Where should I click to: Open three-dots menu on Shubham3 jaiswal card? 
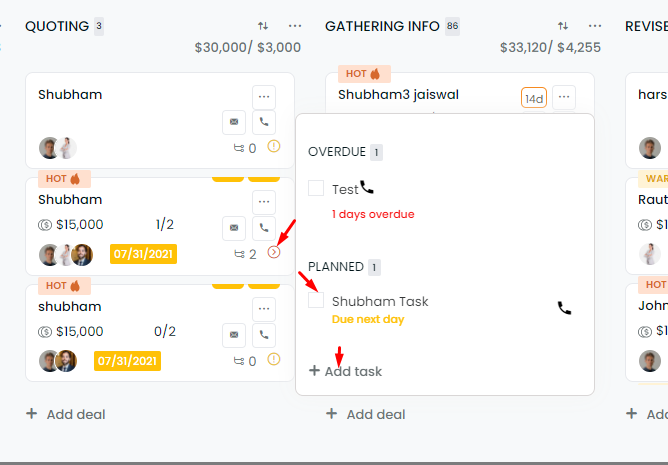pyautogui.click(x=564, y=97)
